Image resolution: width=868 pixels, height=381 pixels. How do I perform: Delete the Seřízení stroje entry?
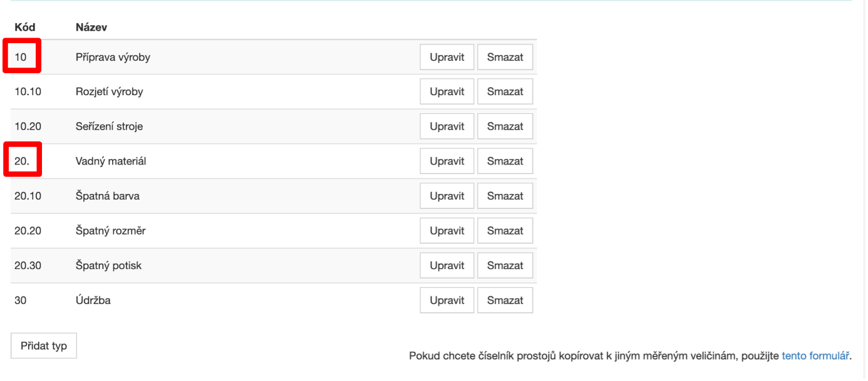(x=505, y=126)
